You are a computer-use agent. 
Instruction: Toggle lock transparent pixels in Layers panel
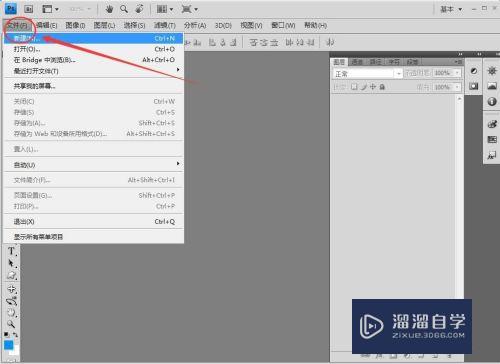tap(354, 87)
